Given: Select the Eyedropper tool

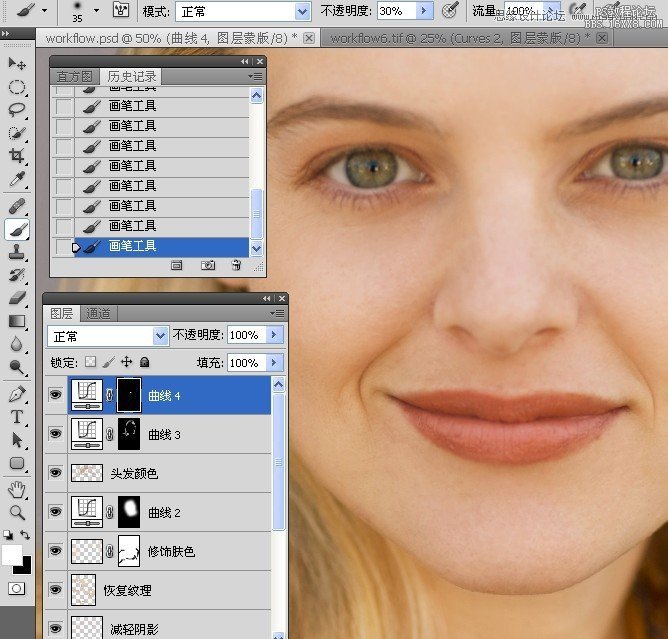Looking at the screenshot, I should tap(17, 179).
